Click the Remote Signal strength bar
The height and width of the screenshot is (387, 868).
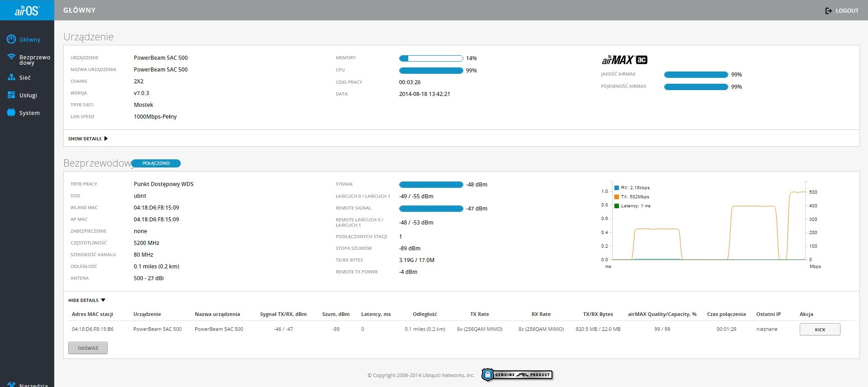[431, 208]
